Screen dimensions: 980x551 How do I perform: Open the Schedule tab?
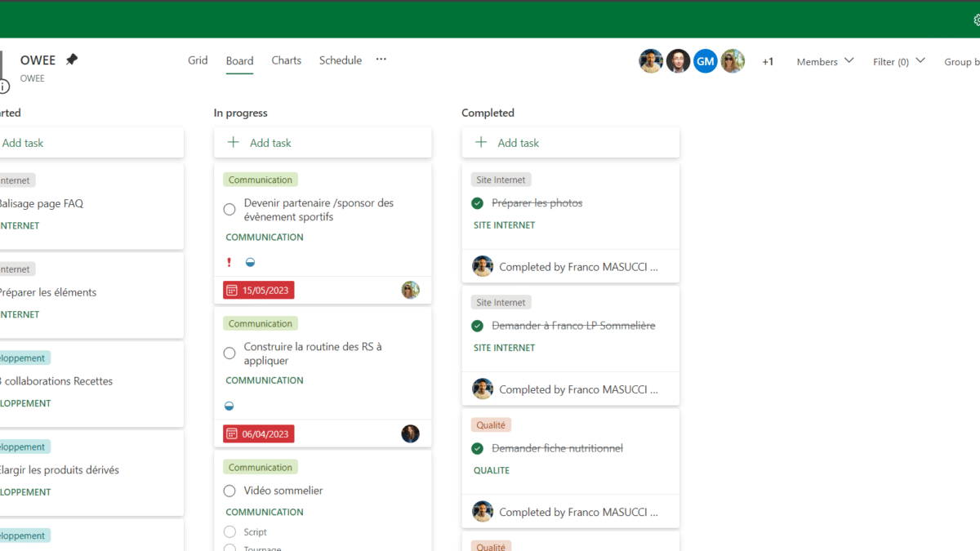point(340,60)
